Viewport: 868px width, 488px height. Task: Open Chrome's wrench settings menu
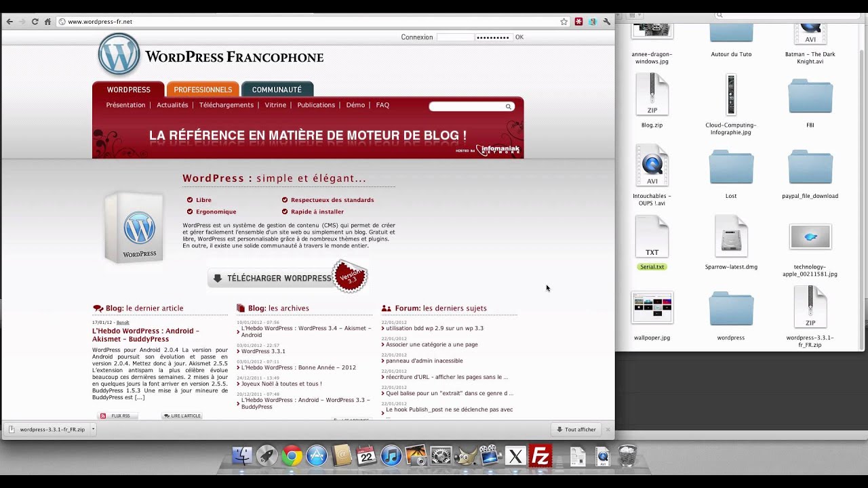tap(606, 22)
